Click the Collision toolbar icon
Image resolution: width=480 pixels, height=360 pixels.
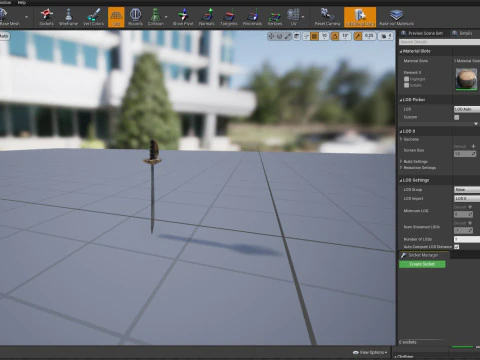[x=155, y=17]
